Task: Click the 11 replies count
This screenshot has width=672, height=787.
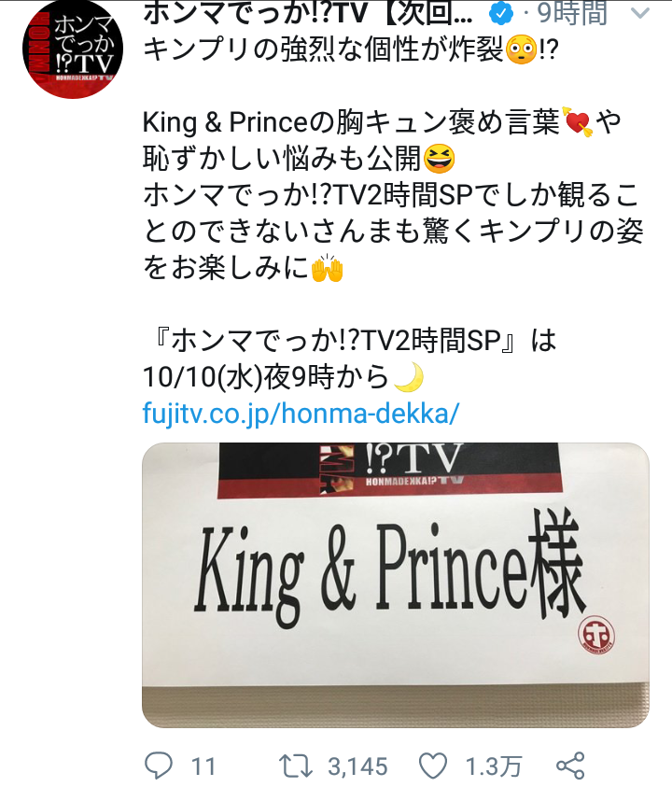Action: coord(203,766)
